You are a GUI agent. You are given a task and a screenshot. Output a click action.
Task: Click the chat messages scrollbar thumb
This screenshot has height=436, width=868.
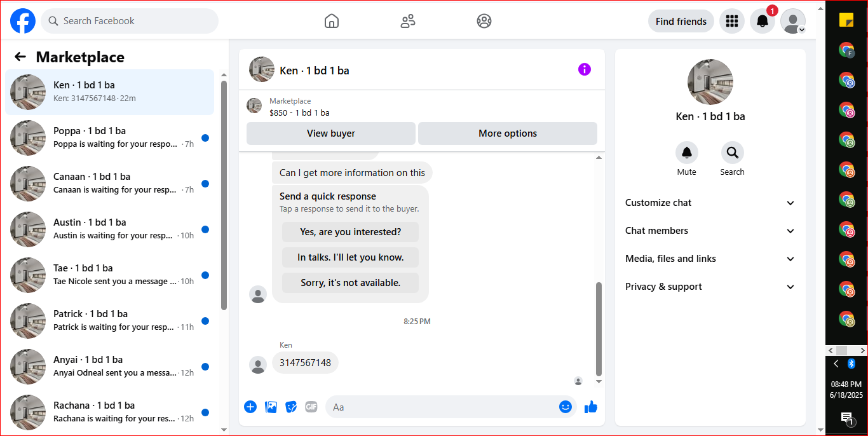599,329
